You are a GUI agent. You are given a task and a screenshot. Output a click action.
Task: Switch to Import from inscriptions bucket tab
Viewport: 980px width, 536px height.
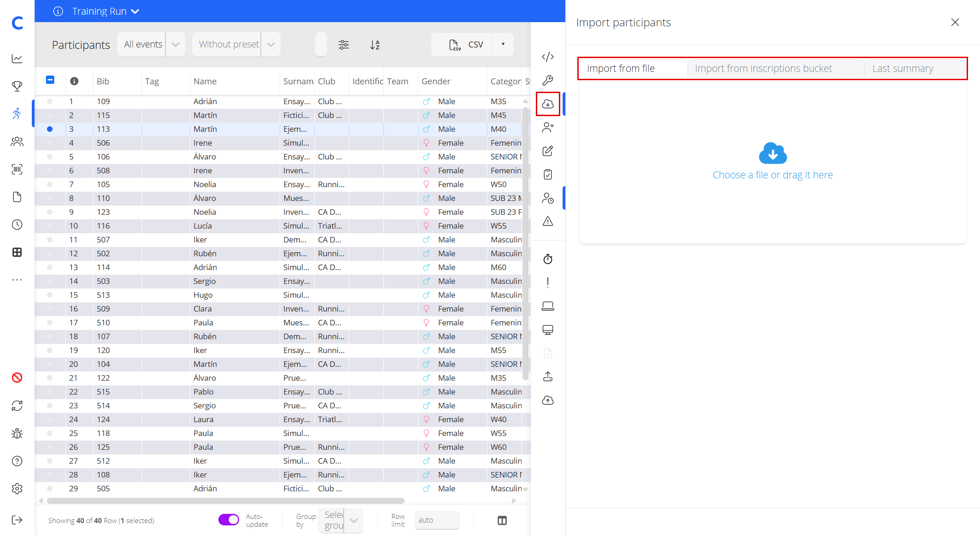(x=776, y=69)
